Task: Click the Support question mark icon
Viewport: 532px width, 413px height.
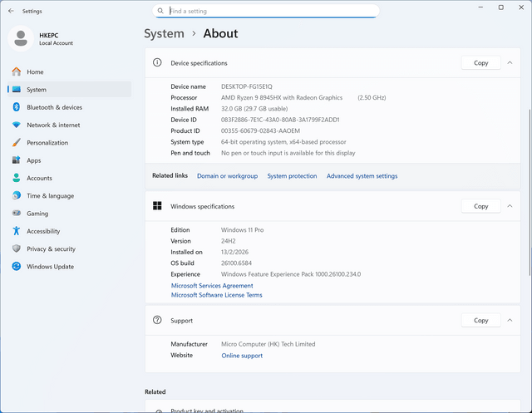Action: (x=157, y=320)
